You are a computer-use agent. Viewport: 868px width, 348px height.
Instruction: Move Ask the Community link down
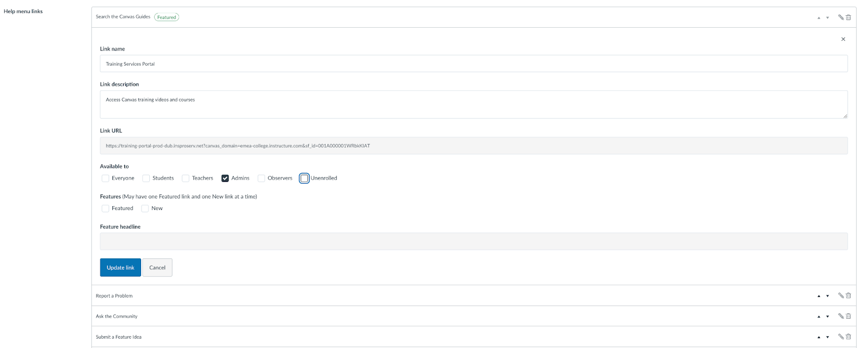827,317
